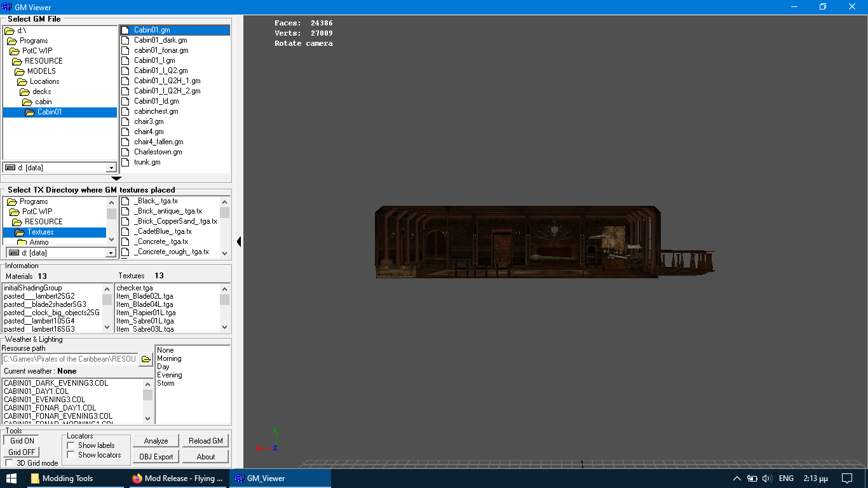Select the file Cabin01_l.gm
Image resolution: width=868 pixels, height=488 pixels.
154,60
